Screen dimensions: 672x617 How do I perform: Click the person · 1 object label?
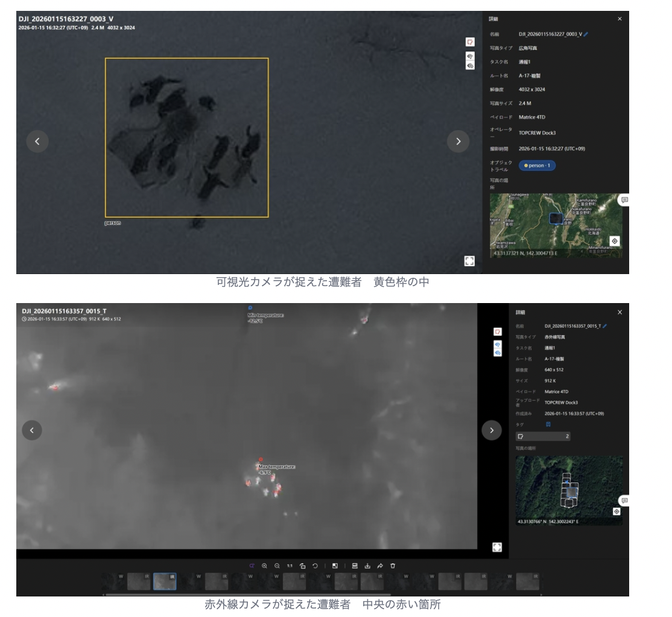(537, 165)
